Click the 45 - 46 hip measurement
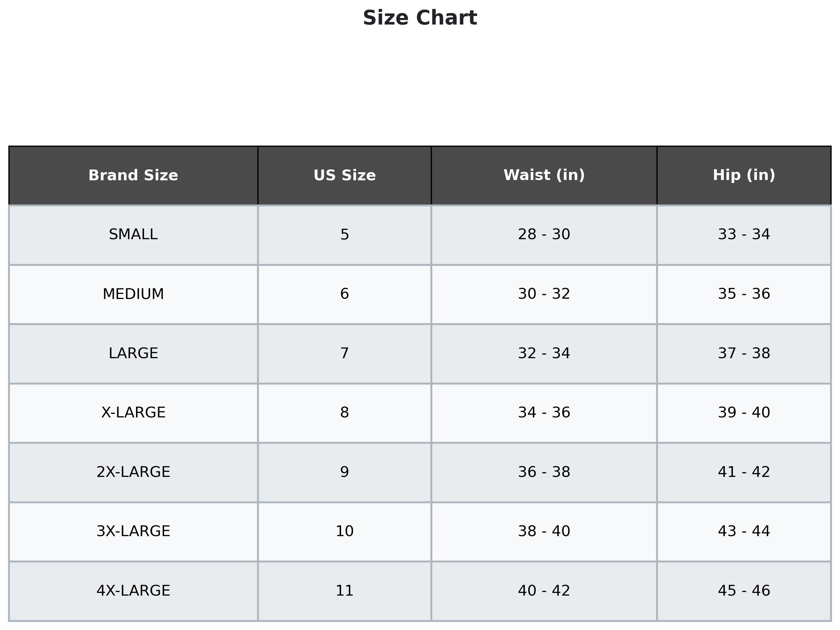The width and height of the screenshot is (840, 630). 743,591
